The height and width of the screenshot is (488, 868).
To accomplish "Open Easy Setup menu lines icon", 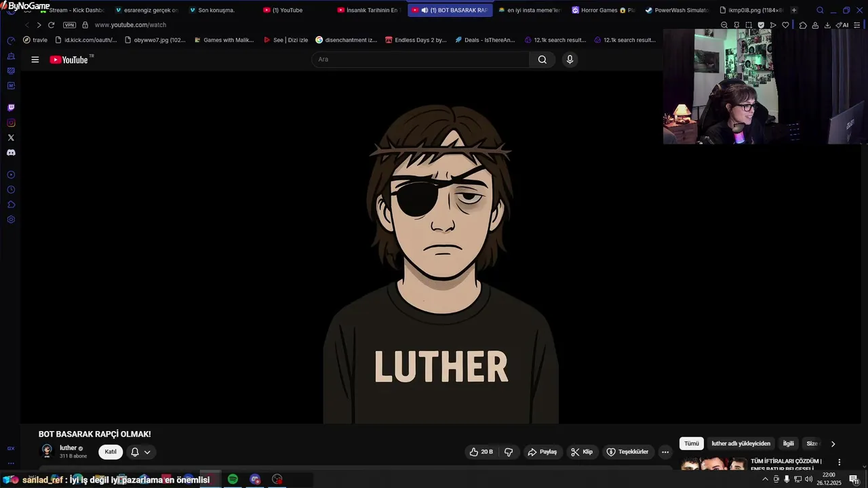I will coord(856,25).
